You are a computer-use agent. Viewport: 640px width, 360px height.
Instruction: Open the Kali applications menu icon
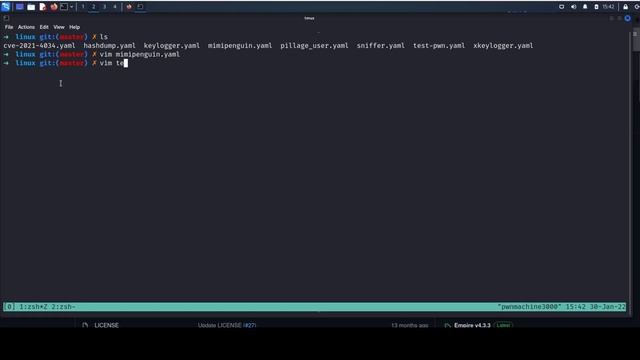pyautogui.click(x=6, y=7)
